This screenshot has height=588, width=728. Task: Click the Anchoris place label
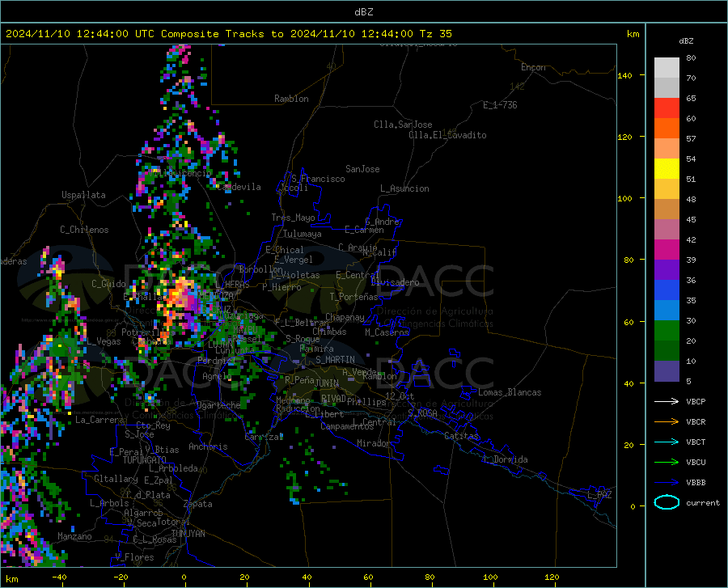pos(208,446)
